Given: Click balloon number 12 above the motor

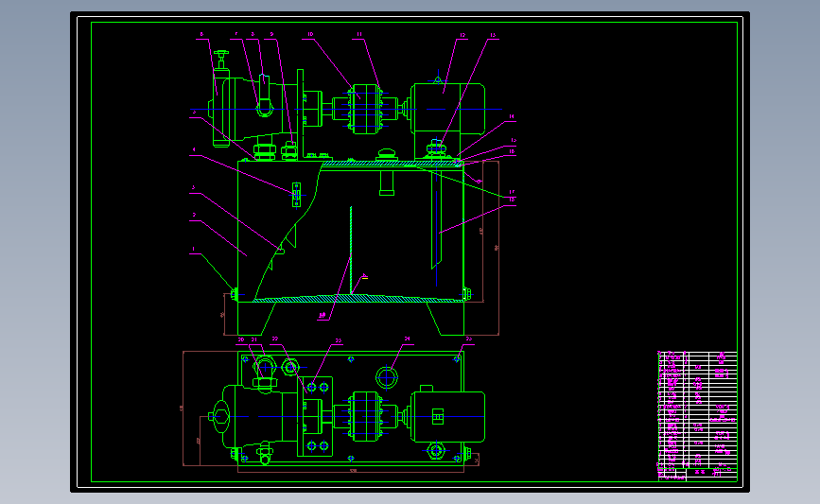Looking at the screenshot, I should tap(462, 36).
